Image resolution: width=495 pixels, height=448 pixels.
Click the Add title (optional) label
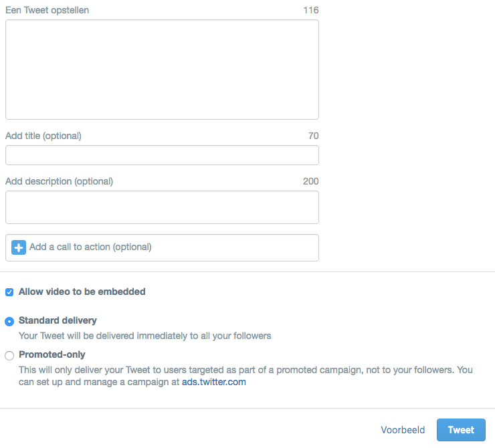(x=43, y=136)
